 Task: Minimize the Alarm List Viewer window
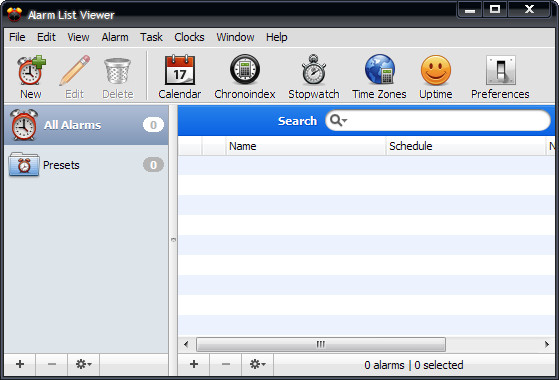[x=470, y=9]
